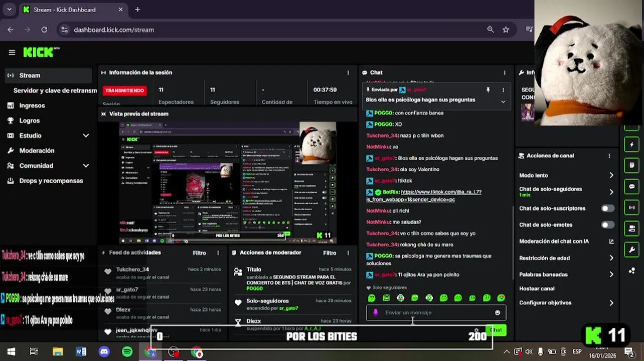Select sr_gato7 follow activity row
The height and width of the screenshot is (361, 644).
click(163, 293)
